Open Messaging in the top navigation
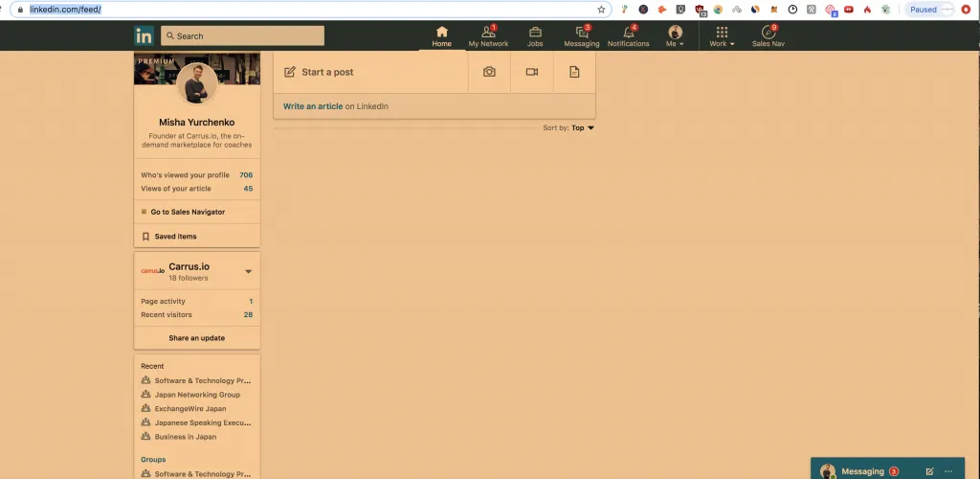Screen dimensions: 980x479 click(x=581, y=36)
